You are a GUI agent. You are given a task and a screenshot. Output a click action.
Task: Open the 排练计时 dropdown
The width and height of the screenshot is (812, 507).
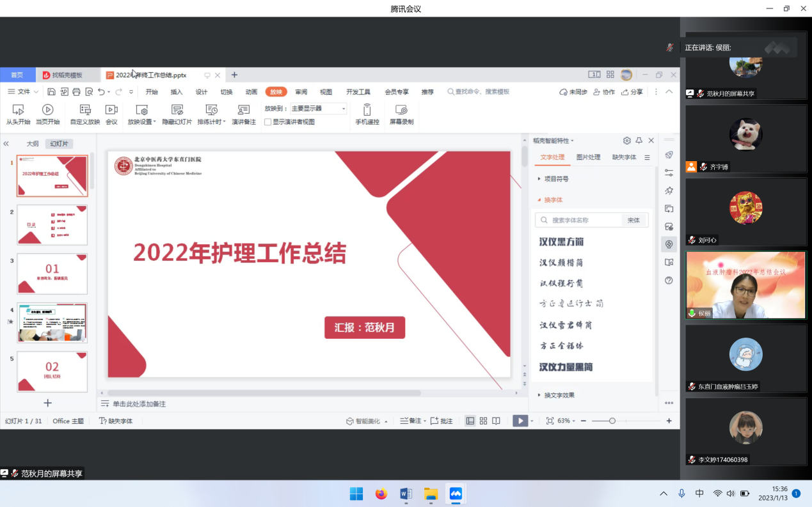[x=211, y=121]
